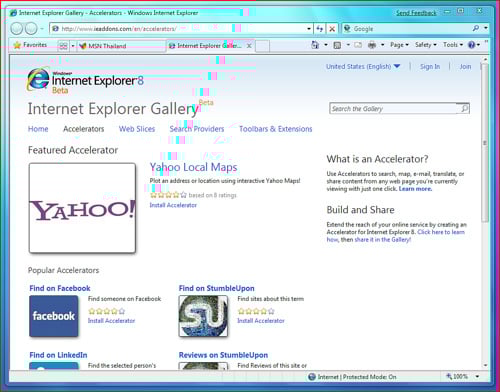This screenshot has height=392, width=500.
Task: Install the Yahoo Local Maps accelerator
Action: click(x=173, y=205)
